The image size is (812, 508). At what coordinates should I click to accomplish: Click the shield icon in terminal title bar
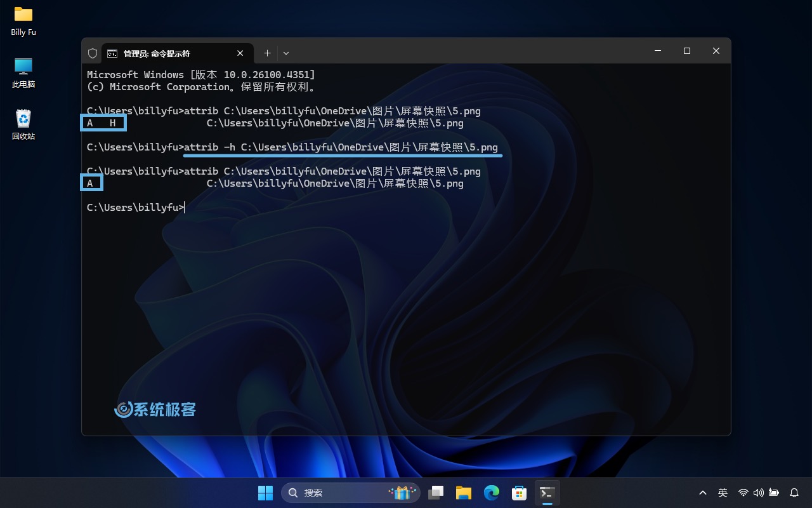(93, 53)
